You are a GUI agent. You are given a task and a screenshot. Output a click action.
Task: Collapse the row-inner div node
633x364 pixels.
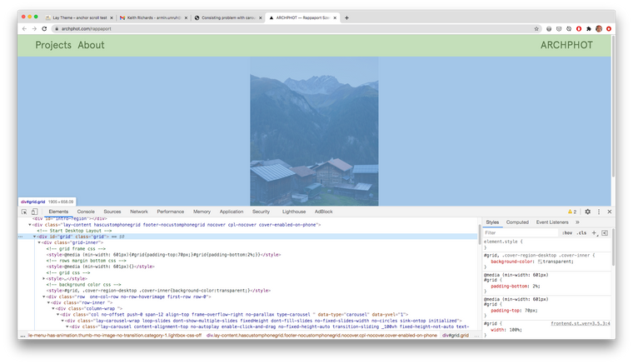[48, 302]
